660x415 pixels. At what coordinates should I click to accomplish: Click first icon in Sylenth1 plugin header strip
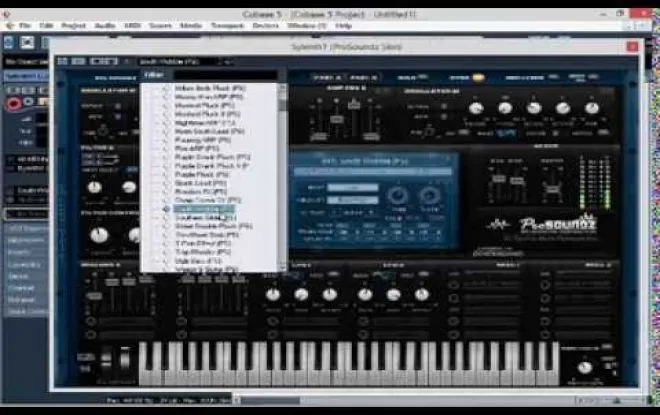point(63,61)
